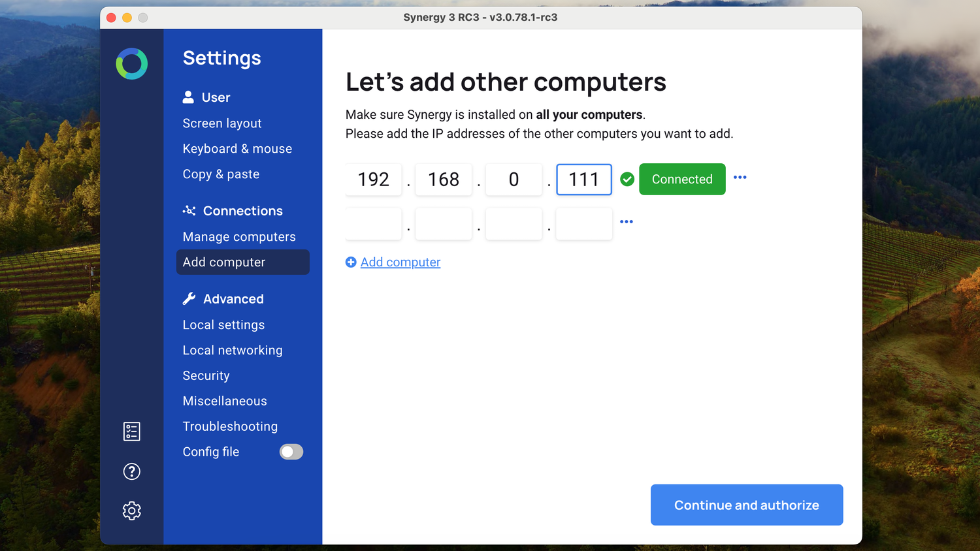This screenshot has width=980, height=551.
Task: Click the Config file label
Action: (x=211, y=452)
